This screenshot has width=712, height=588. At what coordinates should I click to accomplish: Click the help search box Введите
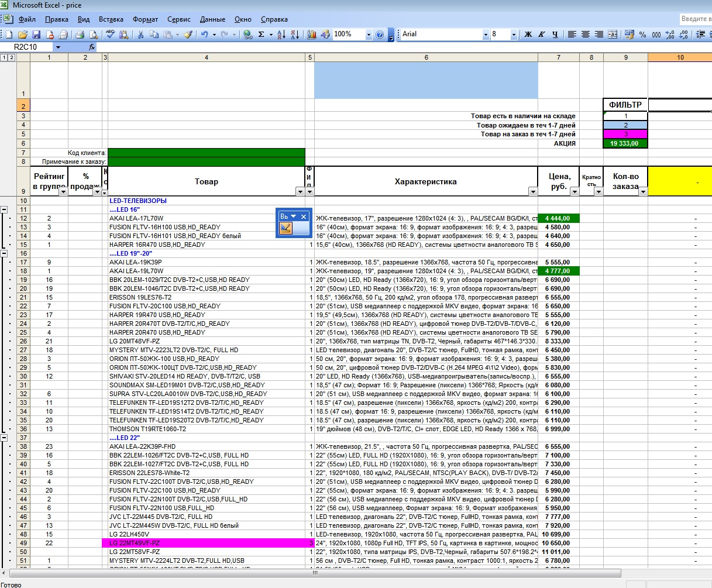tap(695, 19)
